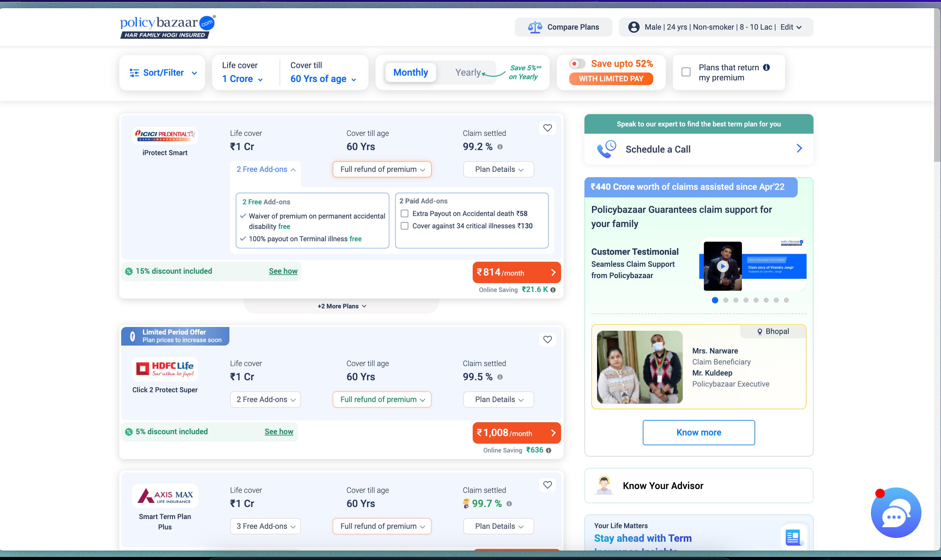
Task: Click the WITH LIMITED PAY orange button
Action: click(x=611, y=79)
